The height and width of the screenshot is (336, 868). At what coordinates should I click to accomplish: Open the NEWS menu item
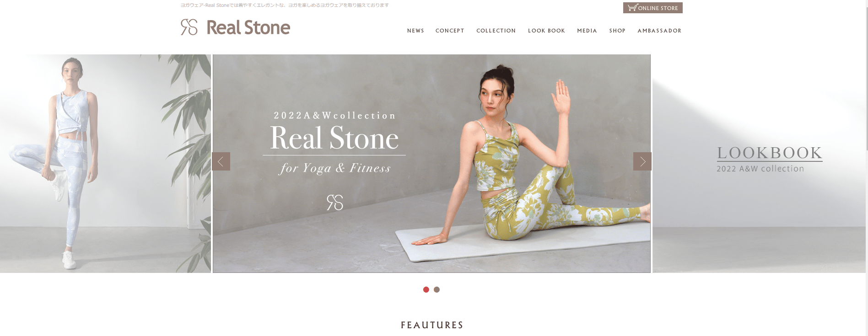click(x=415, y=31)
